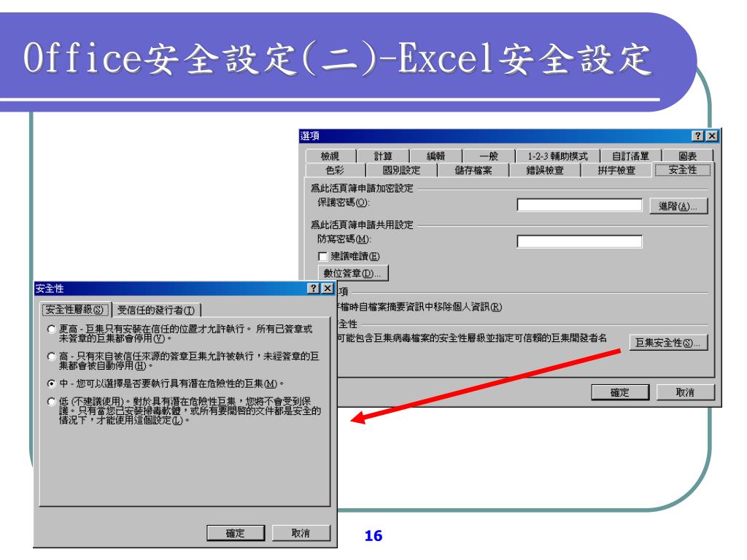
Task: Select the 色彩 tab
Action: [x=335, y=170]
